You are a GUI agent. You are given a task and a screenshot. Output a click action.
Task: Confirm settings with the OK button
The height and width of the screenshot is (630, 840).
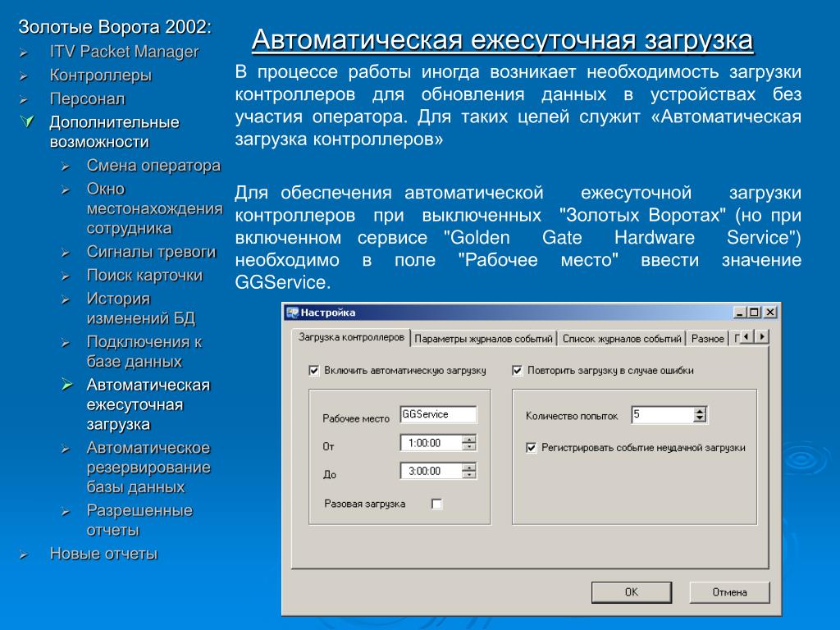[631, 592]
